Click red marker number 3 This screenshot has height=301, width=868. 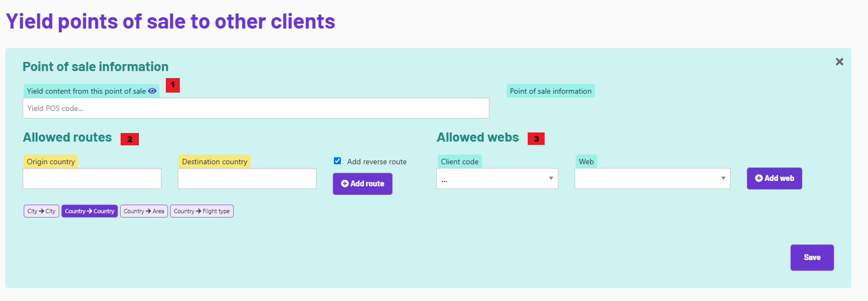click(536, 139)
